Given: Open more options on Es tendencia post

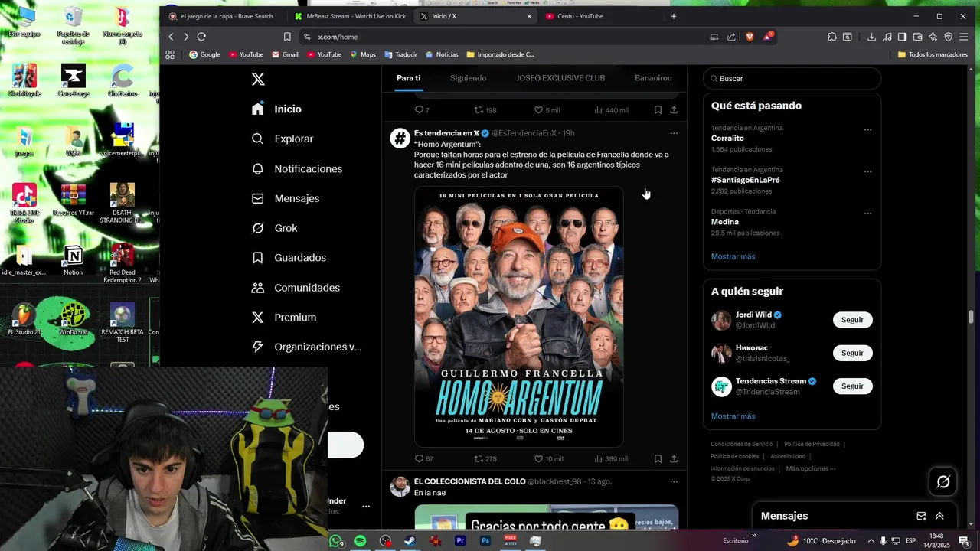Looking at the screenshot, I should [x=674, y=133].
